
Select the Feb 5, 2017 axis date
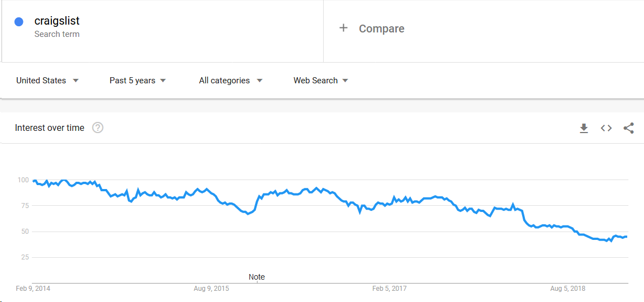pos(389,289)
